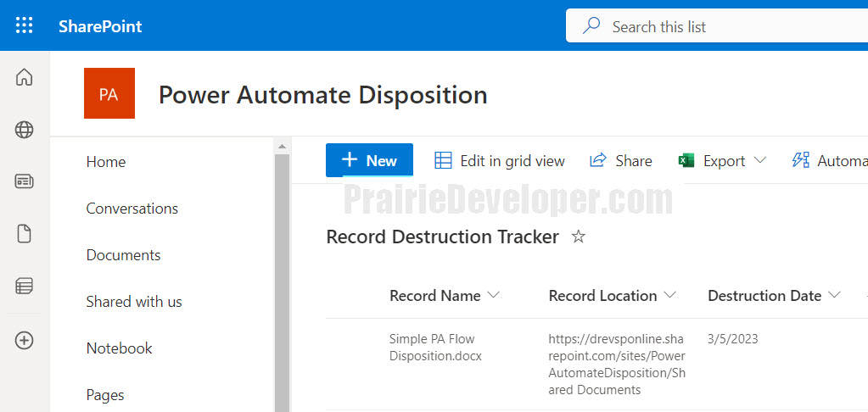Focus the Search this list field
Image resolution: width=868 pixels, height=412 pixels.
point(717,26)
